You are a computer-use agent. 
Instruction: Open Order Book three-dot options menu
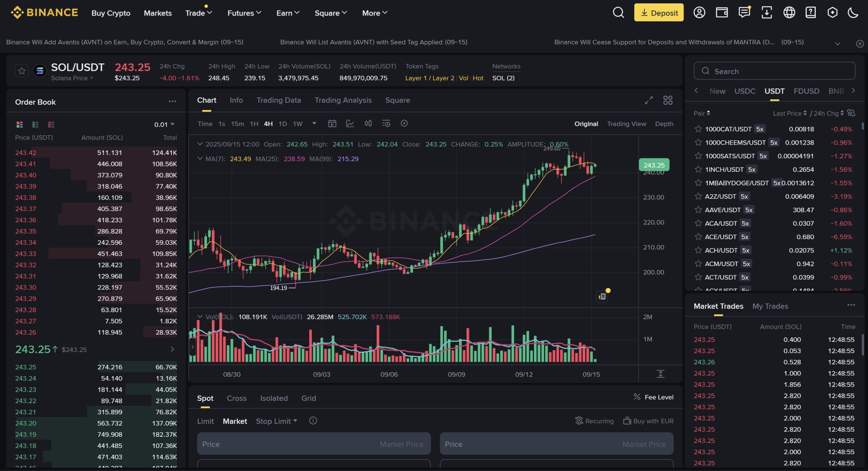172,101
